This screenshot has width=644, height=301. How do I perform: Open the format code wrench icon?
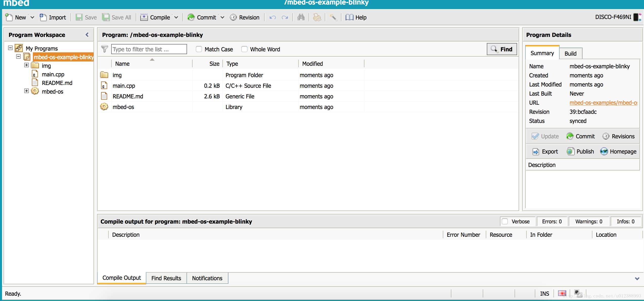333,17
